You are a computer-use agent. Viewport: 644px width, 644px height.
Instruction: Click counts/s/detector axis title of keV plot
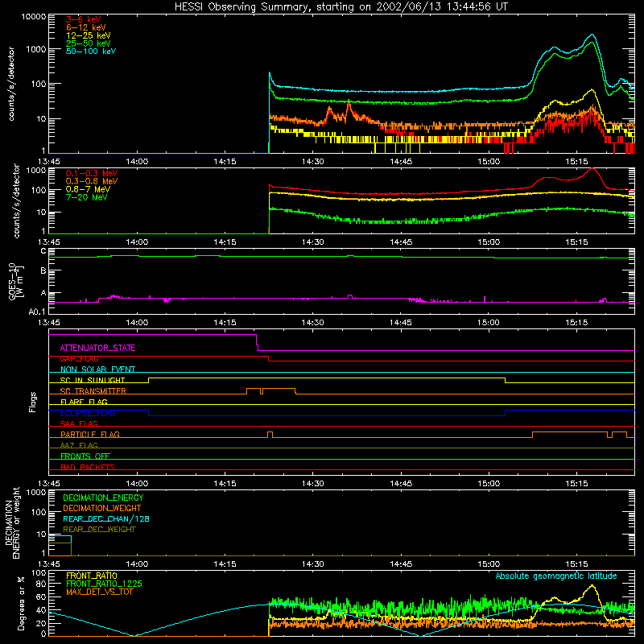(11, 84)
